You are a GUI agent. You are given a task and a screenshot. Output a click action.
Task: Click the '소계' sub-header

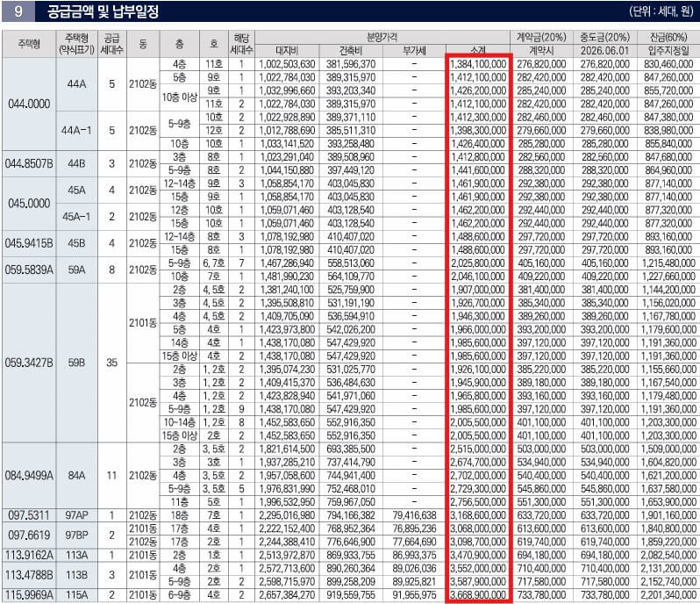click(x=478, y=50)
